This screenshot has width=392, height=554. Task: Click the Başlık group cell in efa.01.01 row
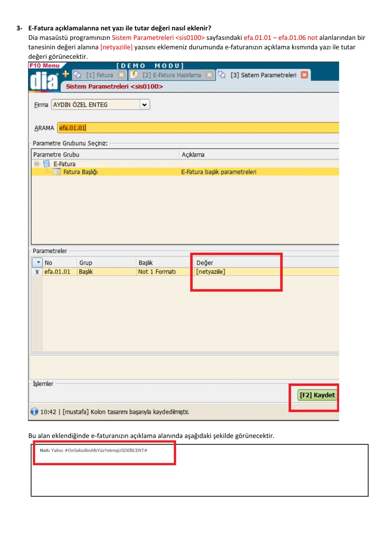[106, 271]
